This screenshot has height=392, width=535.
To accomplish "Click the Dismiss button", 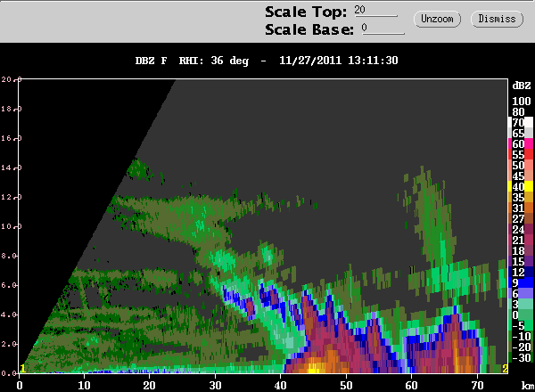I will click(x=497, y=19).
